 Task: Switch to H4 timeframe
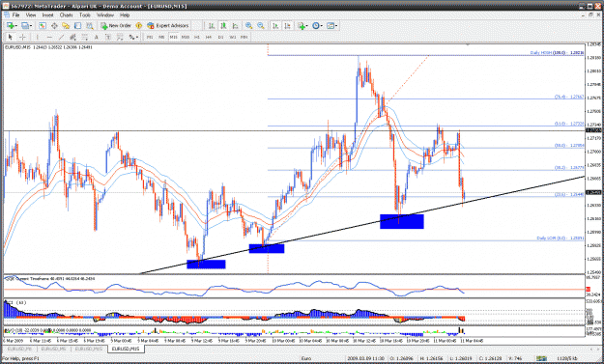(x=209, y=37)
